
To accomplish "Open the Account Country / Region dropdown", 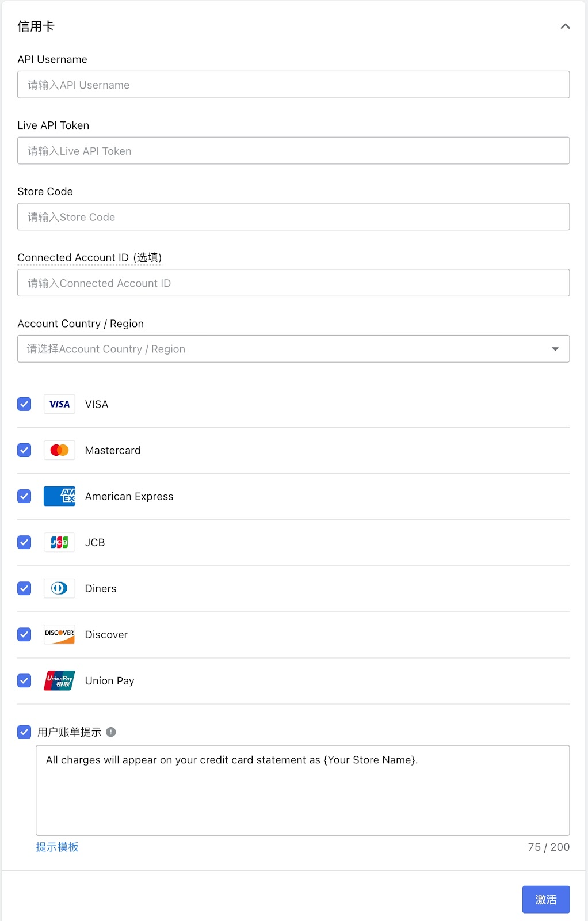I will tap(293, 349).
